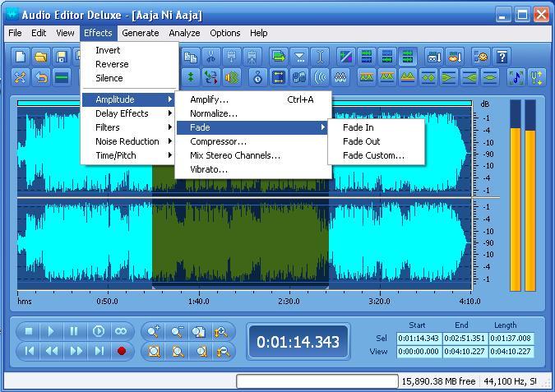555x392 pixels.
Task: Toggle the loop playback infinity button
Action: 121,331
